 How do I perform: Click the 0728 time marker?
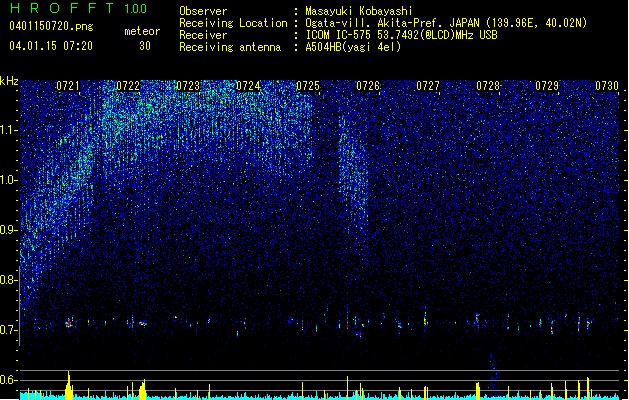tap(488, 86)
